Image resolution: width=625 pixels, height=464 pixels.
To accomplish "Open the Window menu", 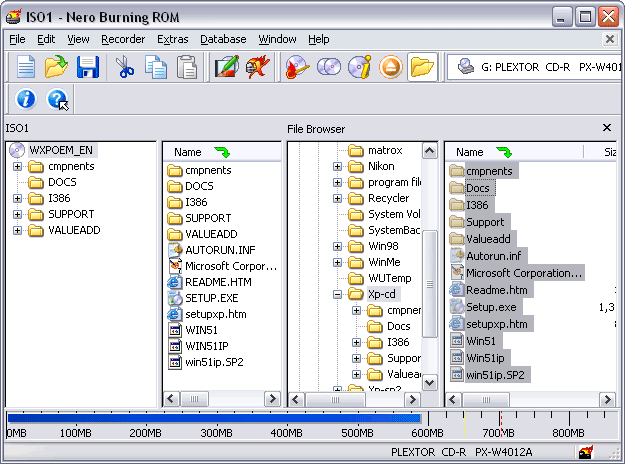I will coord(277,39).
